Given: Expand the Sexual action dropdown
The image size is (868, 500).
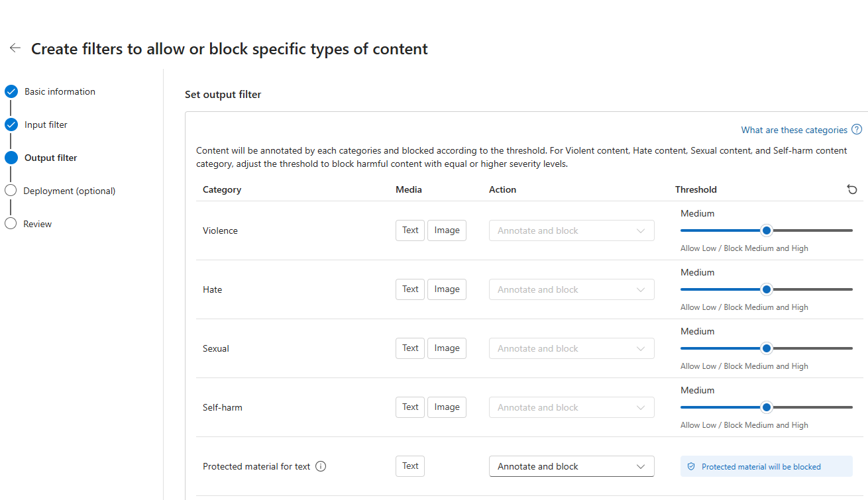Looking at the screenshot, I should (571, 348).
